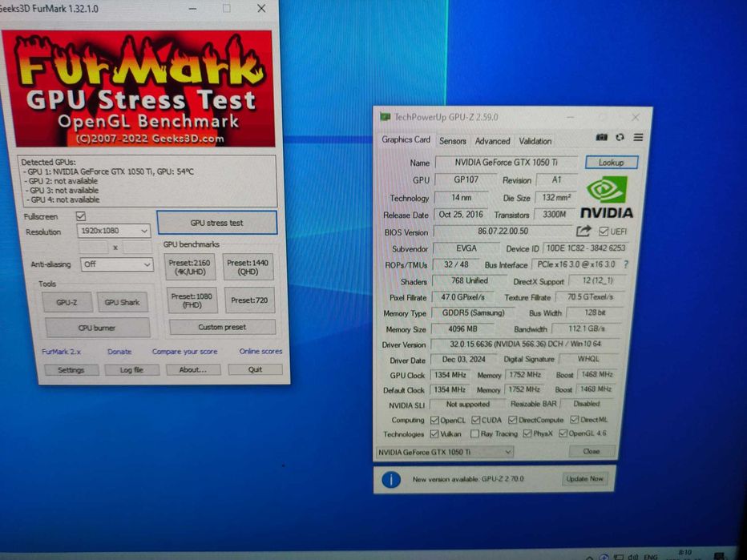Toggle the Ray Tracing checkbox
Screen dimensions: 747x560
click(474, 433)
